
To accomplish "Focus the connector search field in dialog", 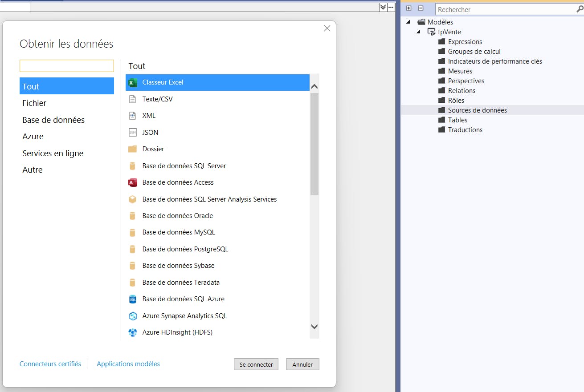I will [67, 66].
